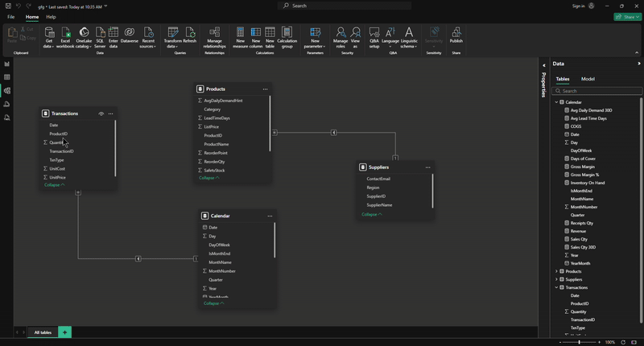Refresh the data model
Image resolution: width=644 pixels, height=346 pixels.
(190, 37)
